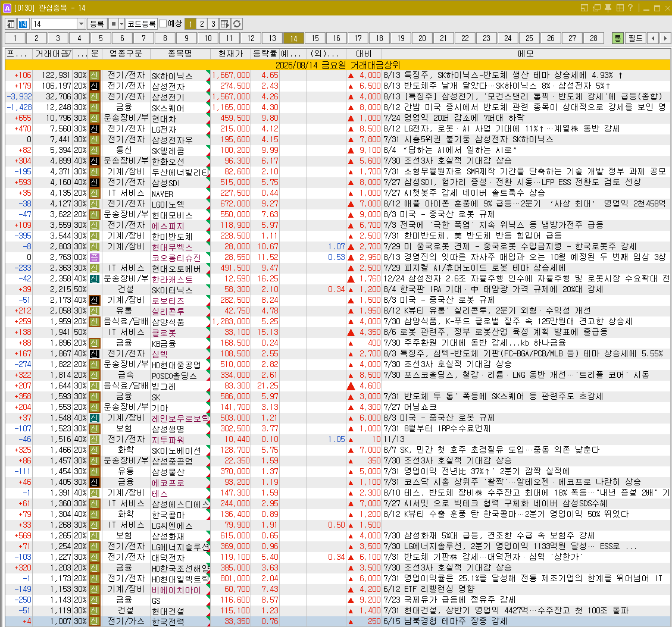This screenshot has height=627, width=672.
Task: Click the 21.25 change rate for 빙그레
Action: [268, 386]
